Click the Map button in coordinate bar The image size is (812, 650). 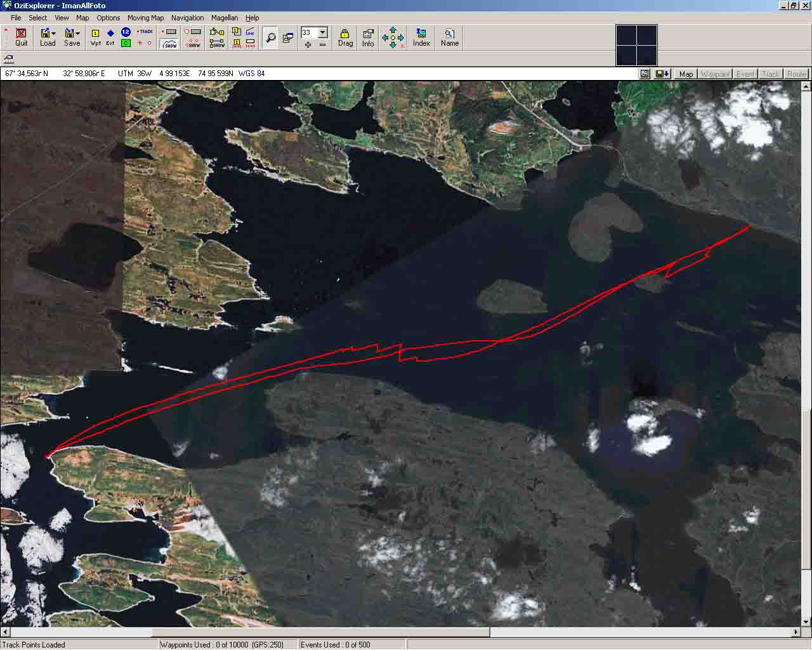[x=686, y=74]
